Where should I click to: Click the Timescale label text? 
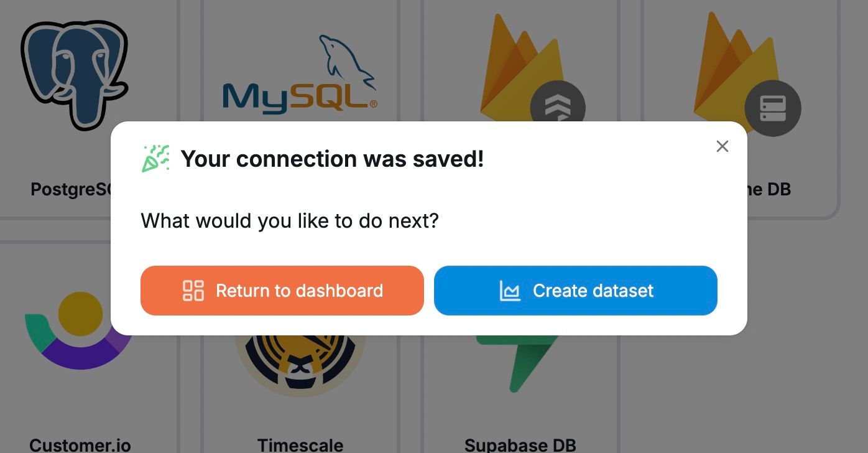coord(300,444)
